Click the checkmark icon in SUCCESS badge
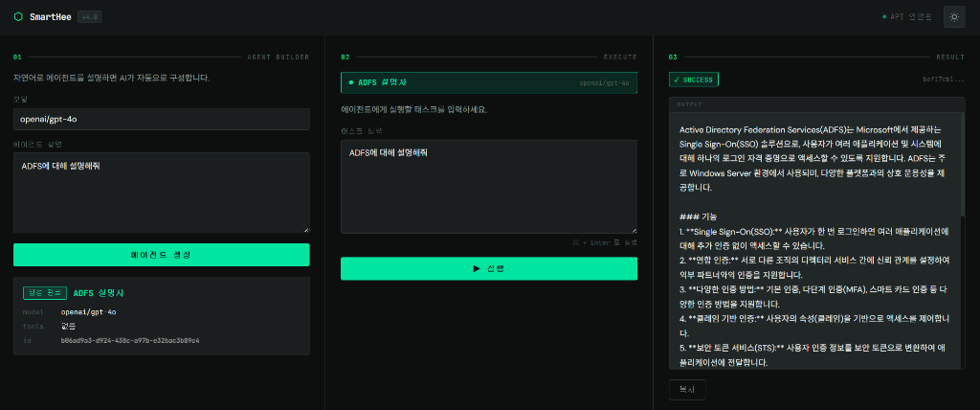This screenshot has width=980, height=410. pyautogui.click(x=677, y=80)
